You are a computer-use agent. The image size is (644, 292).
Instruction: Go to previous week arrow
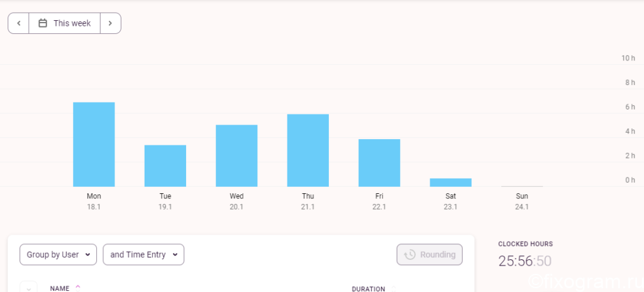(18, 23)
